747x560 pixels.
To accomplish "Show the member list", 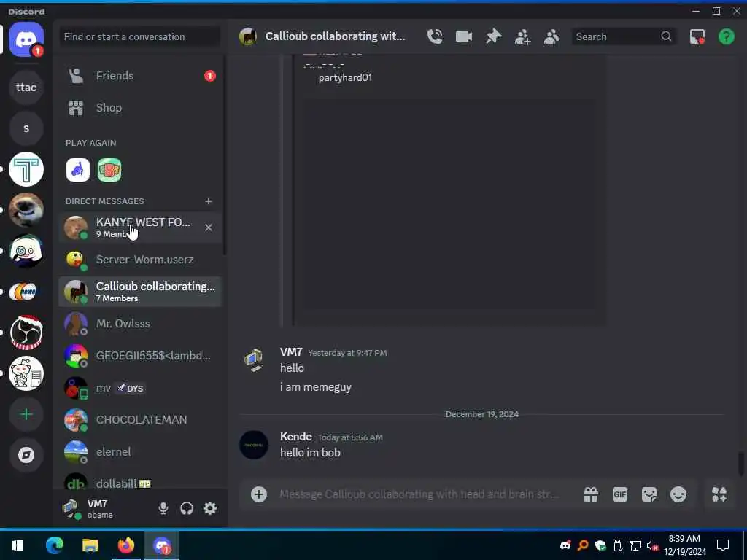I will 551,36.
